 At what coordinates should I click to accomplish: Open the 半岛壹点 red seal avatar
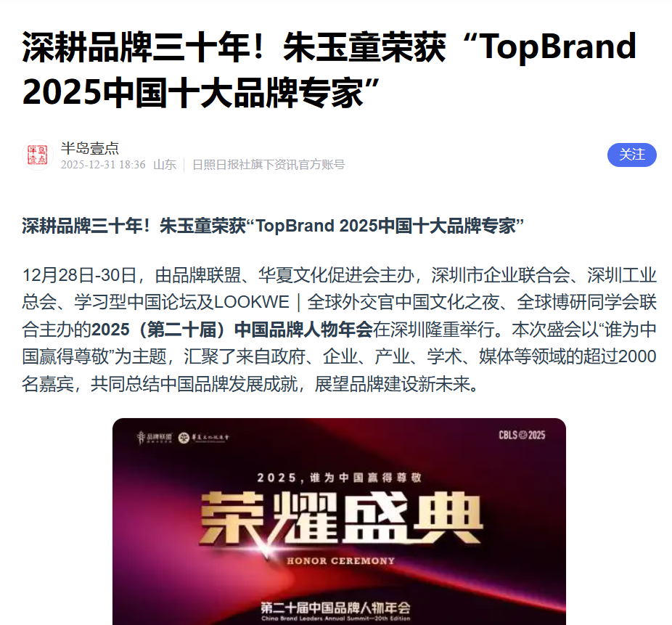coord(38,155)
